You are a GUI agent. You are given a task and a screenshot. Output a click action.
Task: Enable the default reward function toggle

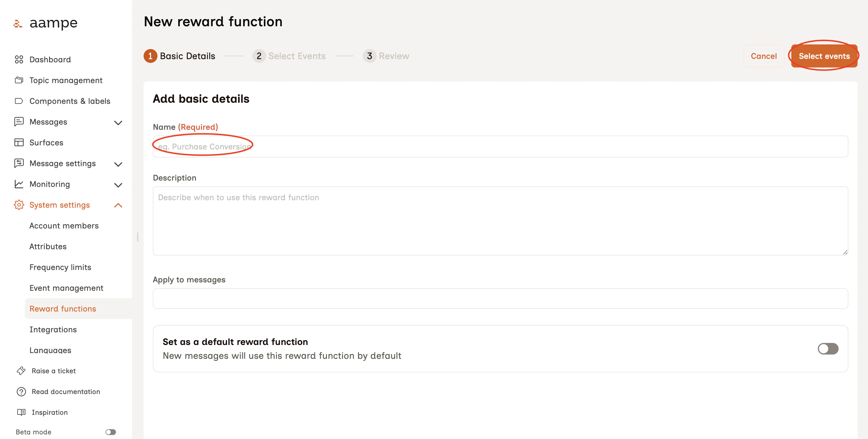(x=828, y=349)
